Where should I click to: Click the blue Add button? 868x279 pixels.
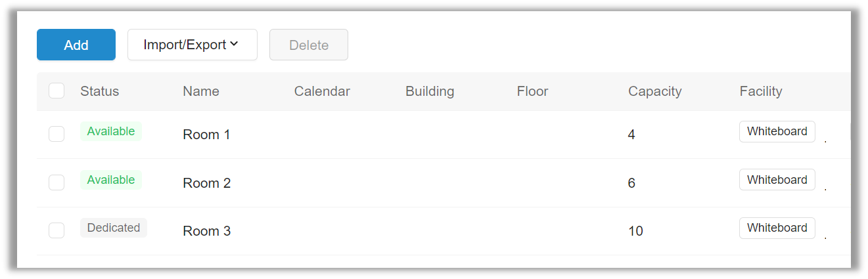[x=76, y=45]
